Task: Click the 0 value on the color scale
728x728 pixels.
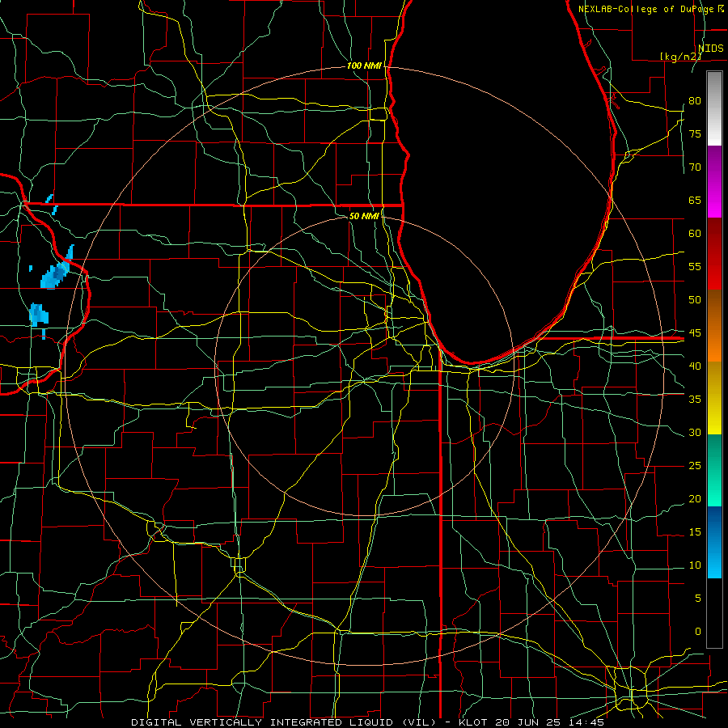Action: pos(698,632)
